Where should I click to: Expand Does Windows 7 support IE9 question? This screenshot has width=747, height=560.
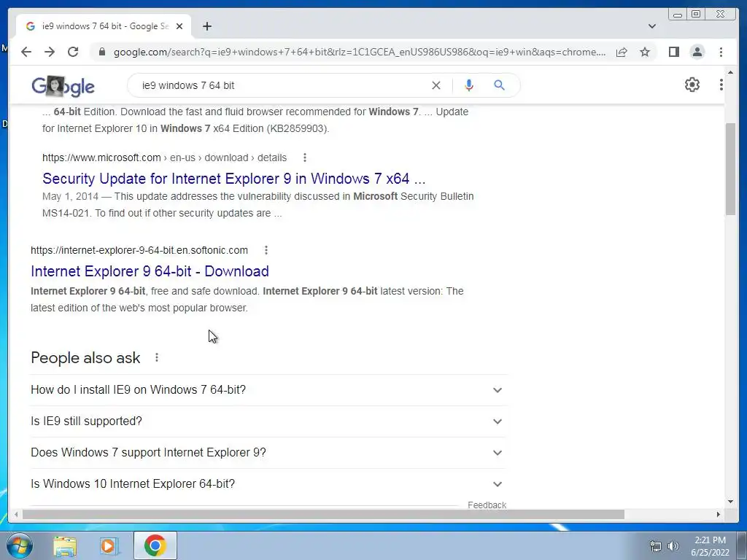point(267,452)
